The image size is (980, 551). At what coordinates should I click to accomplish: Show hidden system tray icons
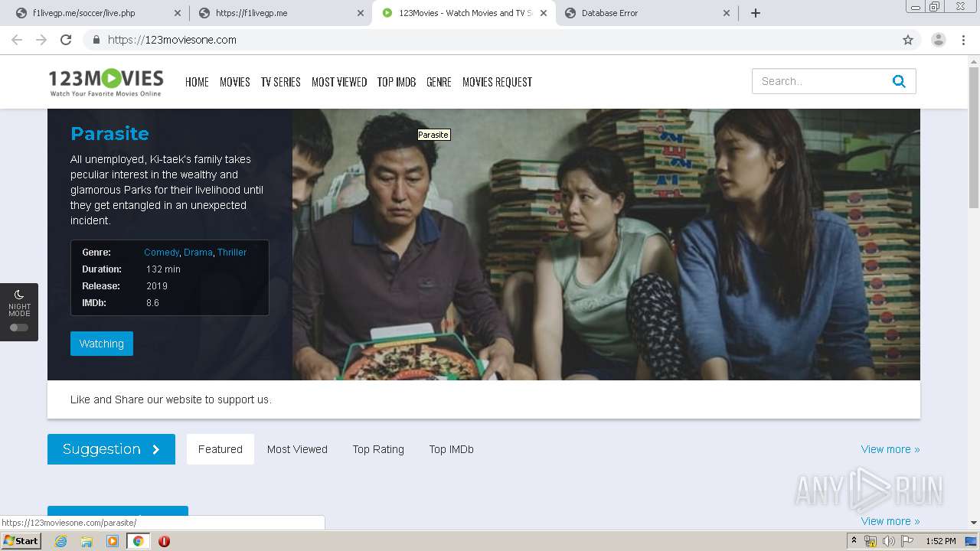854,541
